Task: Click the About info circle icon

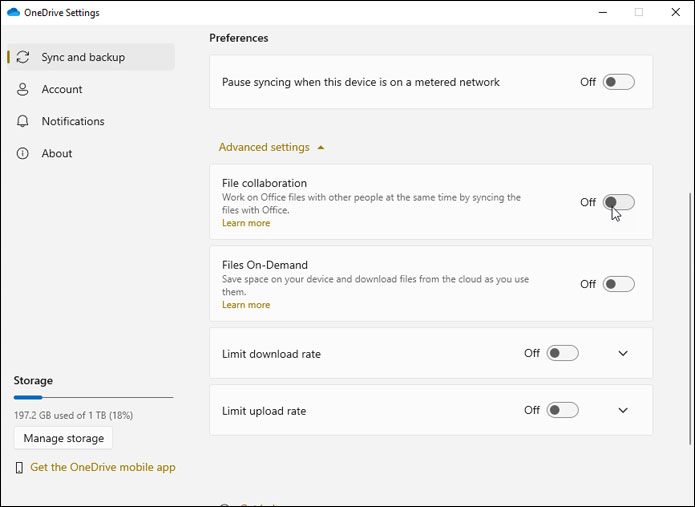Action: coord(23,153)
